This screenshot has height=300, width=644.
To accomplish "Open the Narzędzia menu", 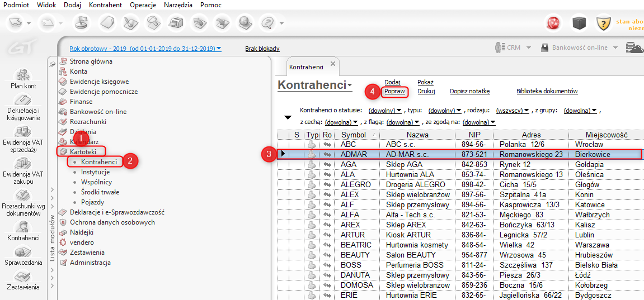I will 178,5.
